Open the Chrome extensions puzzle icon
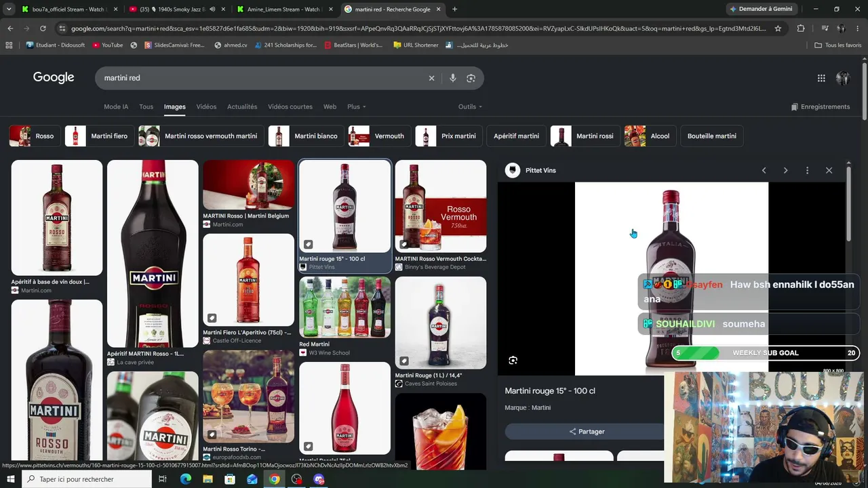 coord(801,28)
